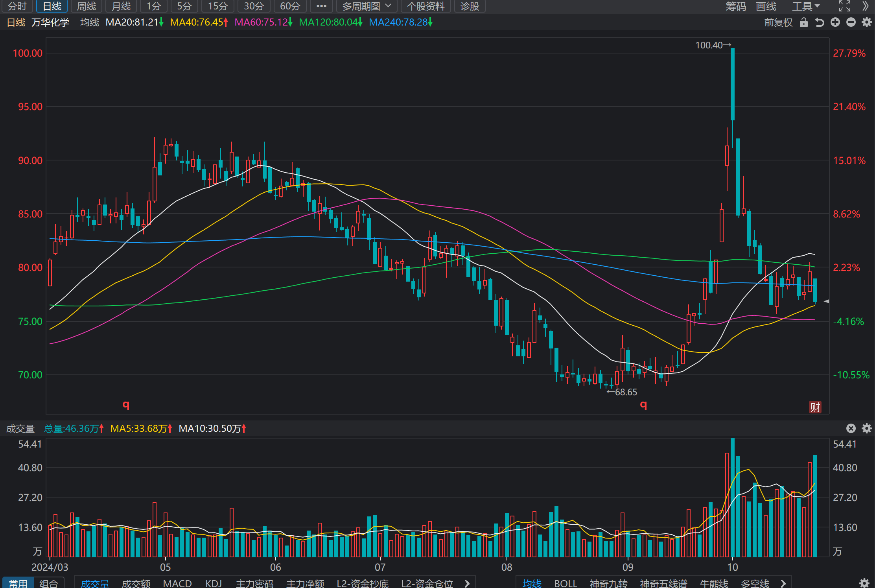Switch to 月线 monthly chart
Screen dimensions: 875x588
121,6
